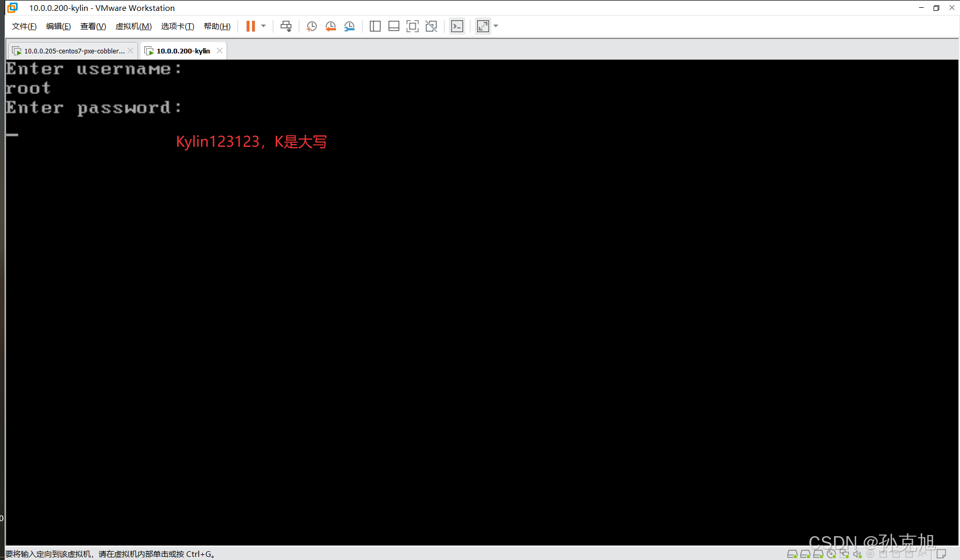The image size is (960, 560).
Task: Enter full screen mode
Action: [412, 26]
